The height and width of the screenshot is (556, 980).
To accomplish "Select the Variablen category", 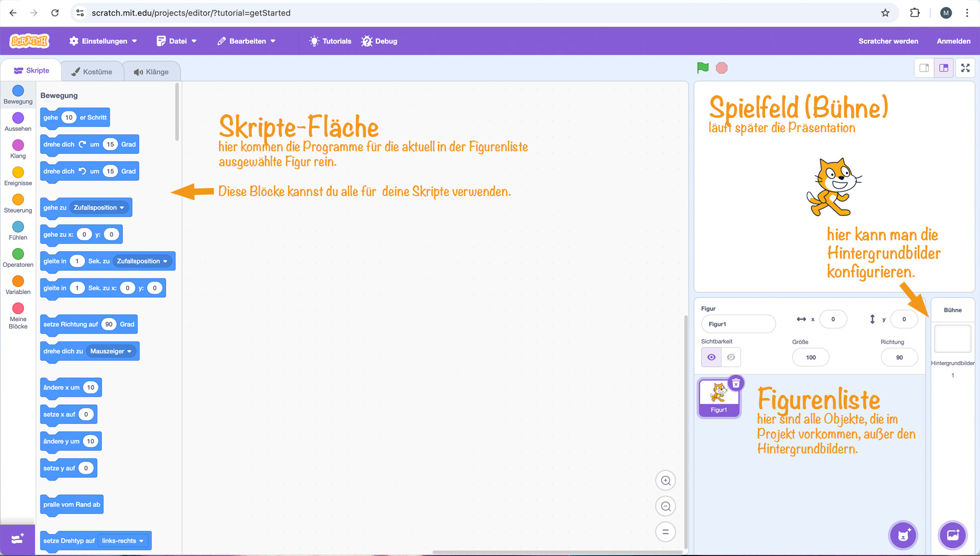I will tap(17, 284).
